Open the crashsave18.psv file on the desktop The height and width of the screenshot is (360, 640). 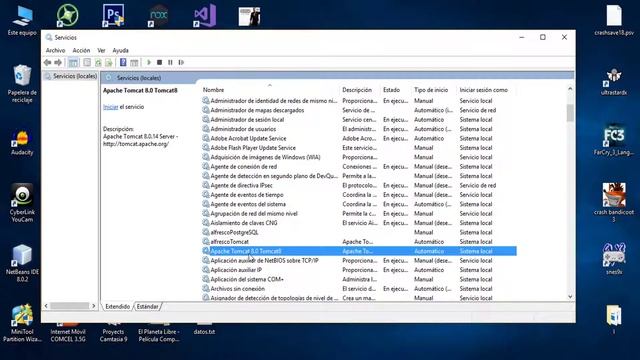click(x=614, y=20)
